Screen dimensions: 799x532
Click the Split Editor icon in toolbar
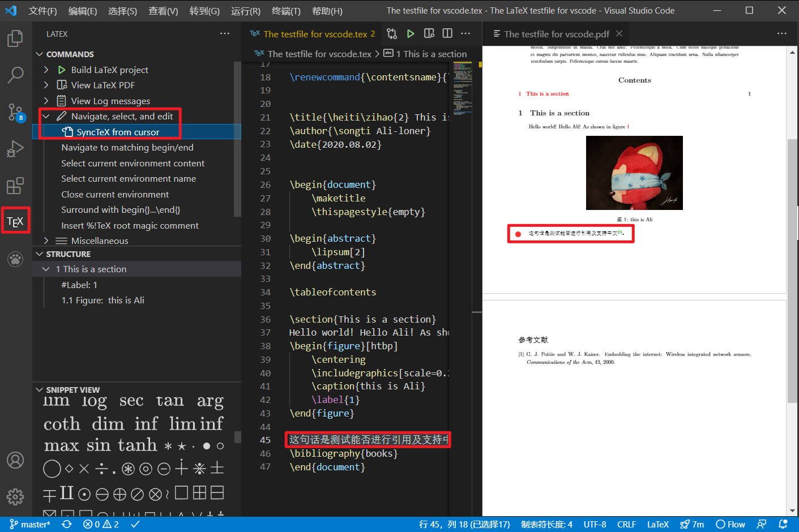click(x=447, y=33)
